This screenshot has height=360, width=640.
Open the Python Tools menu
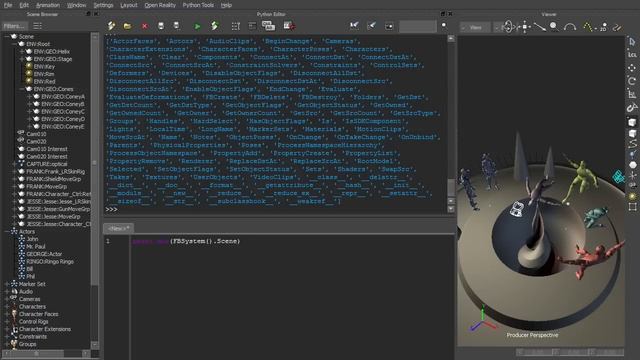(x=198, y=5)
